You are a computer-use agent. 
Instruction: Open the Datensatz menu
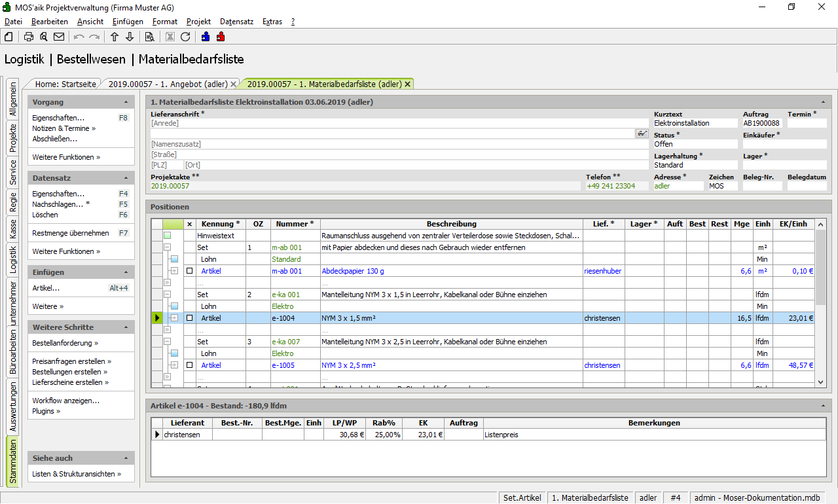coord(236,22)
